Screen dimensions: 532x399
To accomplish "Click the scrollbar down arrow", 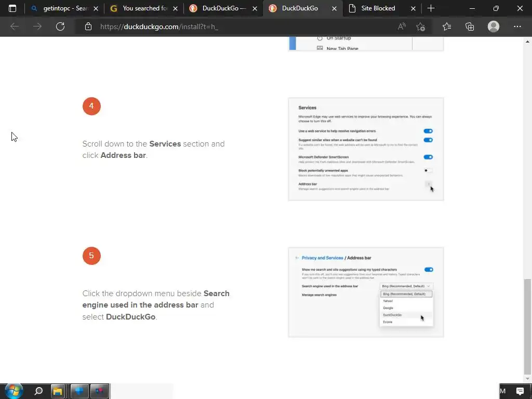I will [x=527, y=379].
